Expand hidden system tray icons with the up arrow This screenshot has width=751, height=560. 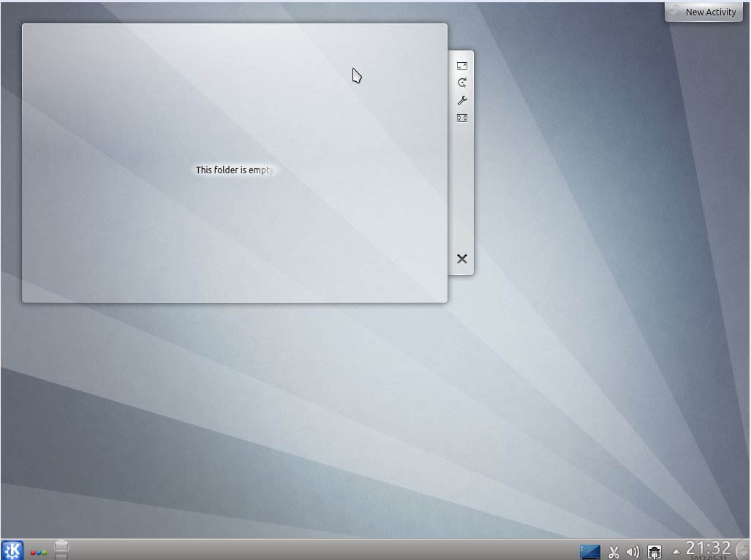676,552
